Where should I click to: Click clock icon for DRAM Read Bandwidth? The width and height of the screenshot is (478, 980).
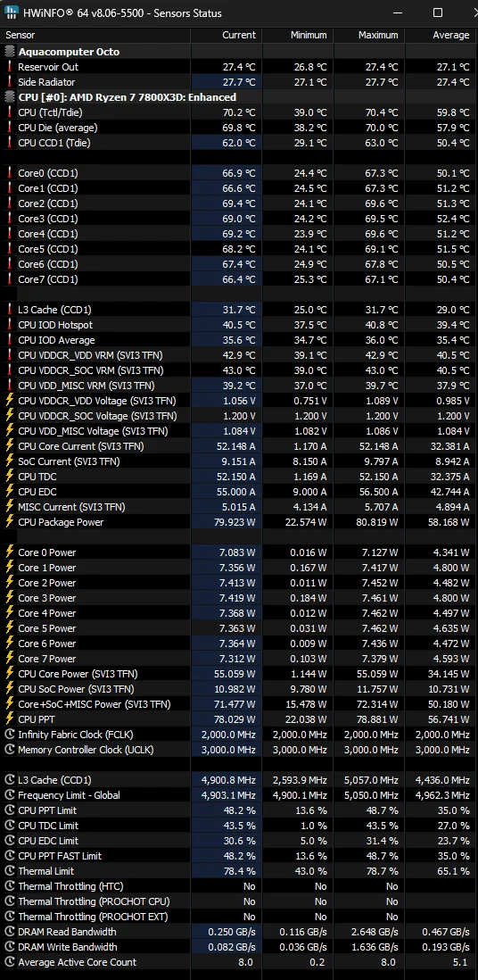[10, 932]
